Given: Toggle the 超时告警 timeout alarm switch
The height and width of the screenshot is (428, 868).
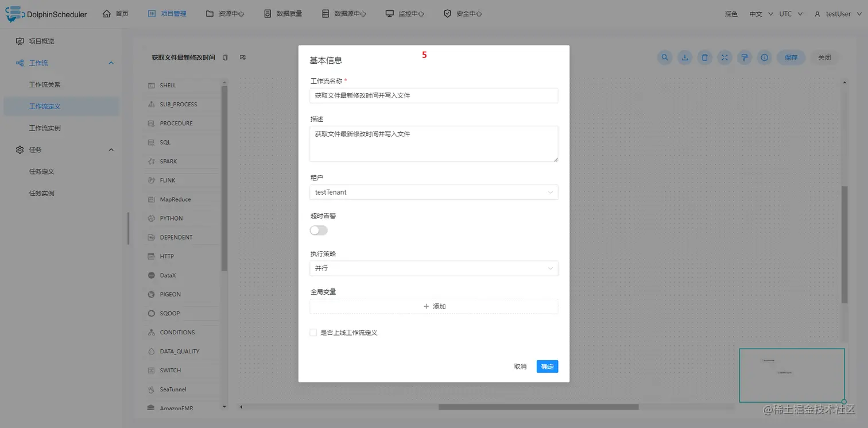Looking at the screenshot, I should pos(318,229).
